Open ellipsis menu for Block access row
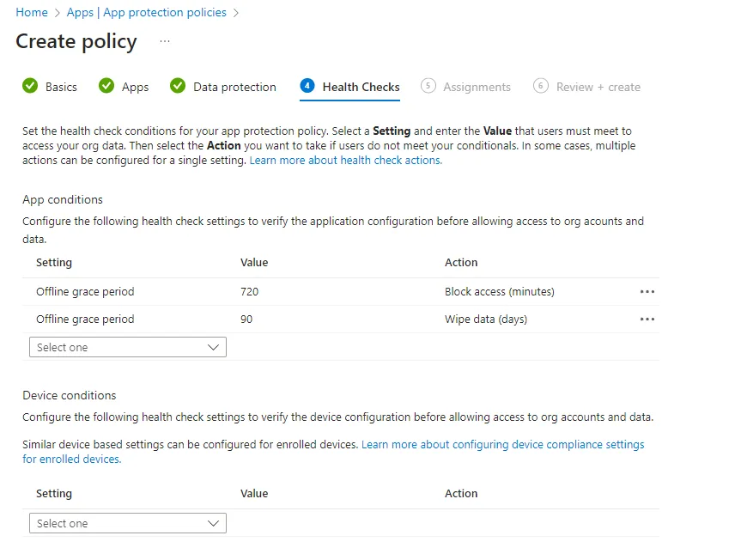Viewport: 741px width, 560px height. (647, 292)
